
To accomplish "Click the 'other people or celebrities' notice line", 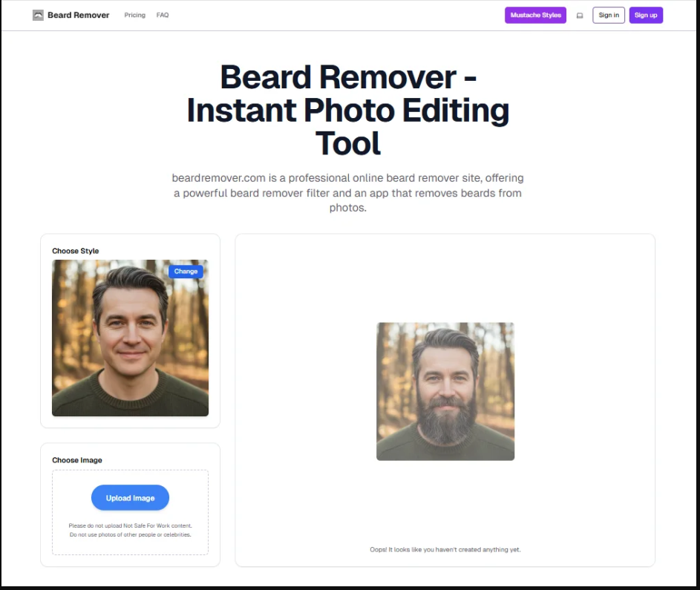I will tap(130, 534).
